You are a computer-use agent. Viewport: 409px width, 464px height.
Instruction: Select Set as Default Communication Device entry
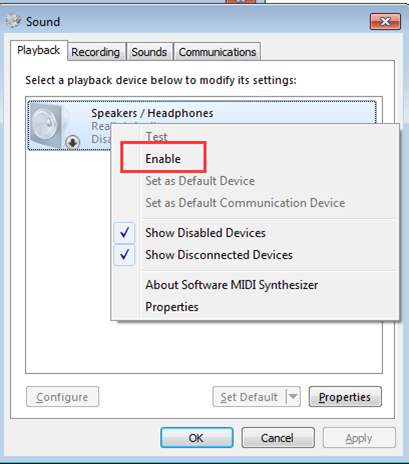(x=245, y=203)
